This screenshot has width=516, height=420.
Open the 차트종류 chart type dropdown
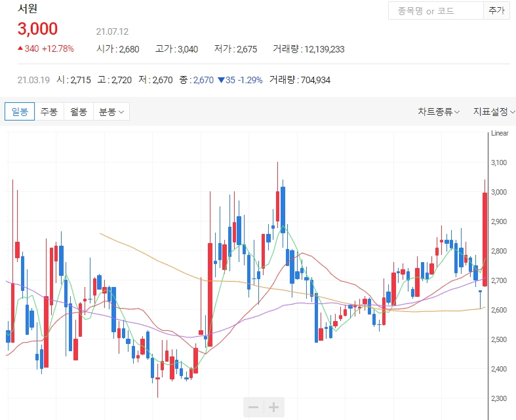(x=439, y=111)
